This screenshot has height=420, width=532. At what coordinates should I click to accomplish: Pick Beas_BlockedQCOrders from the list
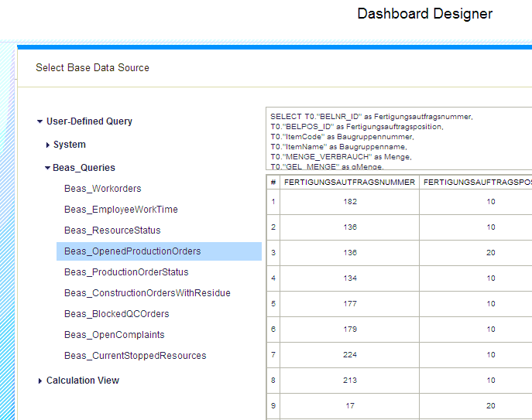(x=116, y=314)
